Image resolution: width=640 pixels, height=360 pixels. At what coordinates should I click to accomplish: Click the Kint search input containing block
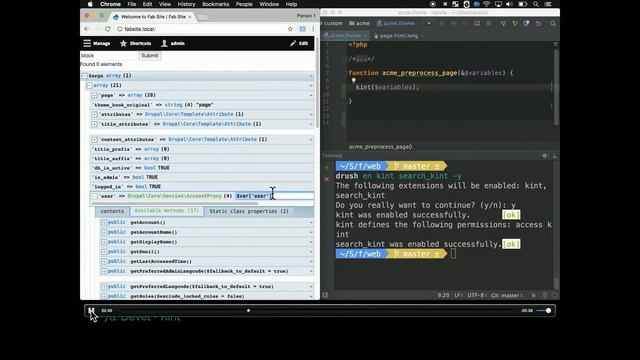[x=109, y=56]
